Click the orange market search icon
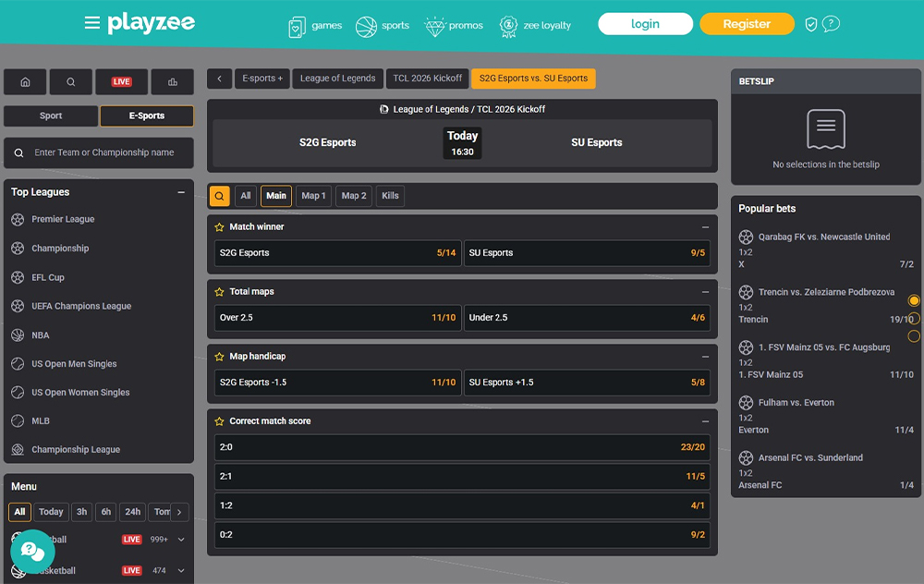 coord(220,196)
